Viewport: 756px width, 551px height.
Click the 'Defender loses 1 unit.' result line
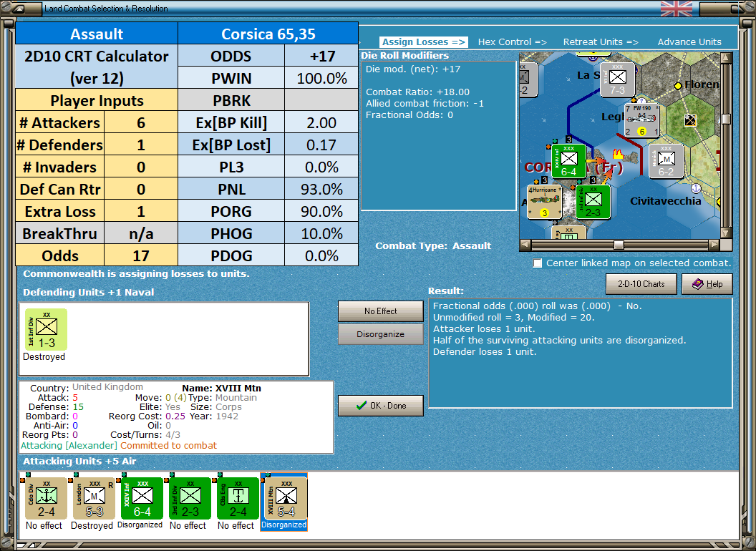pos(485,352)
